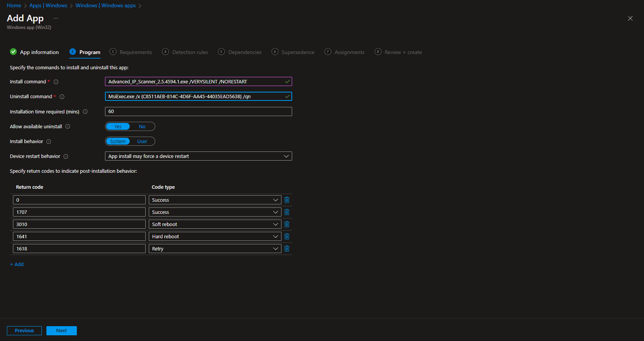Change code type for return code 1618

click(215, 249)
